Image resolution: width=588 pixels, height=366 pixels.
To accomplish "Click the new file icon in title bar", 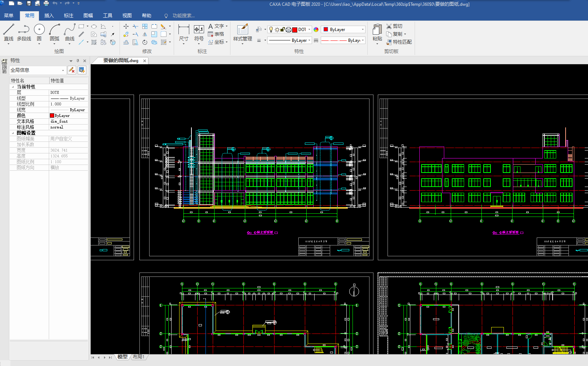I will tap(11, 3).
